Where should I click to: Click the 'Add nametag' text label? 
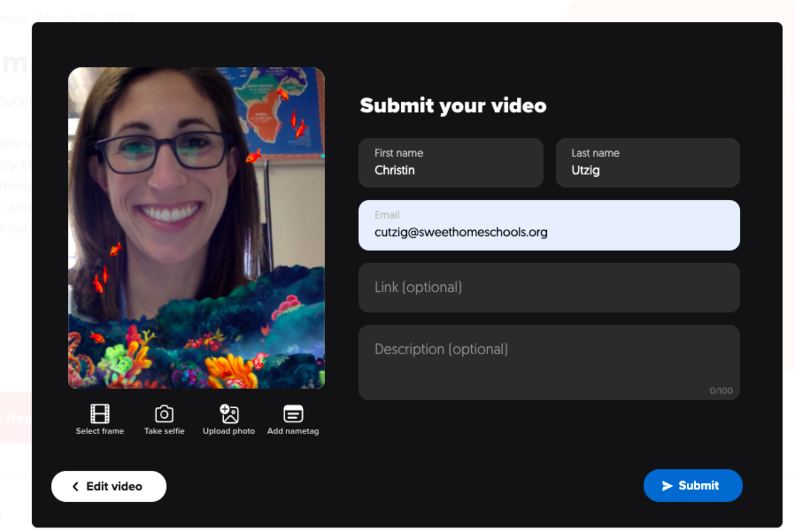tap(293, 431)
